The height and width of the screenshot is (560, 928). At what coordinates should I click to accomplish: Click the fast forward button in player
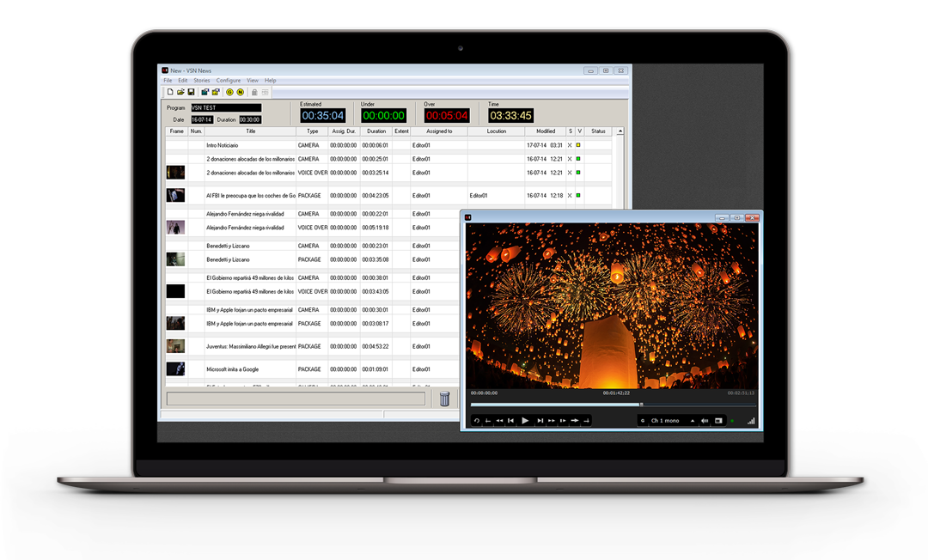pyautogui.click(x=552, y=421)
